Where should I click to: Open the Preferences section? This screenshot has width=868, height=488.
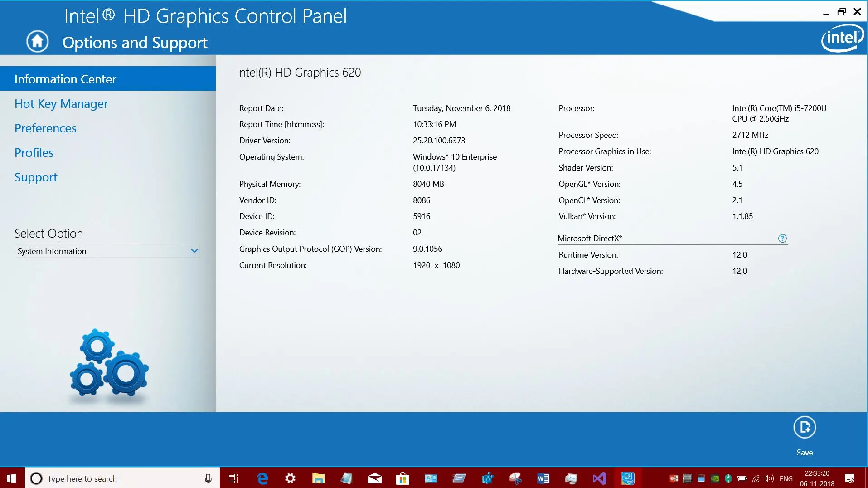coord(45,128)
